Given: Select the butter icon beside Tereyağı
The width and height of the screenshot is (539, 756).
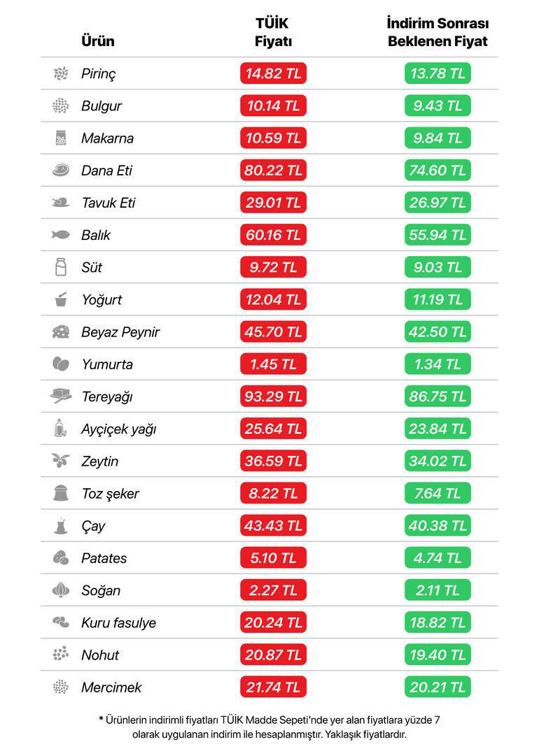Looking at the screenshot, I should coord(61,397).
